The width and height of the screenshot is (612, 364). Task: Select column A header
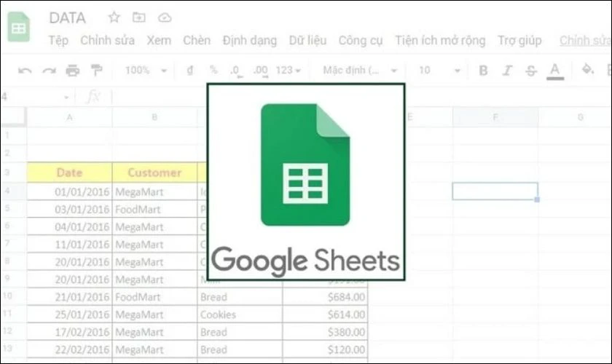coord(69,117)
